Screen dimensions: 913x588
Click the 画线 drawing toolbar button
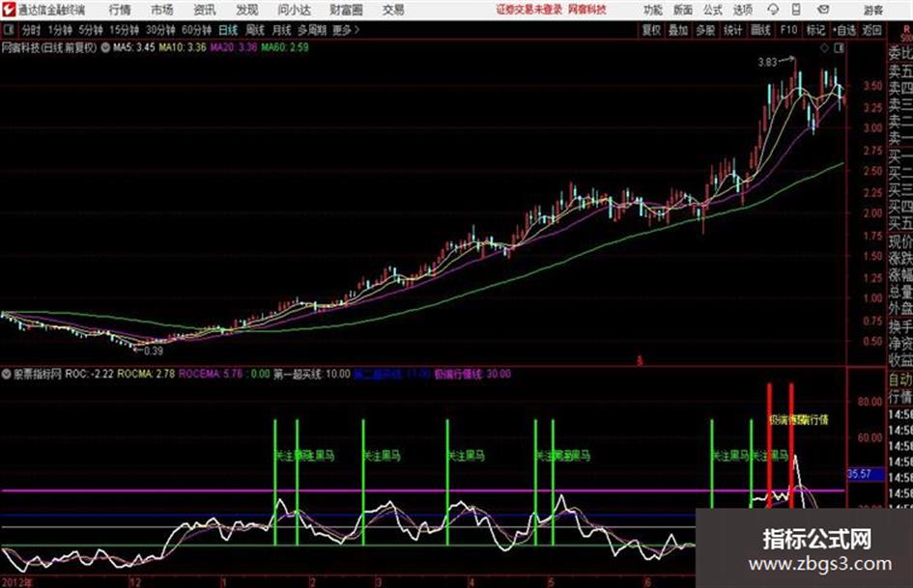point(760,30)
